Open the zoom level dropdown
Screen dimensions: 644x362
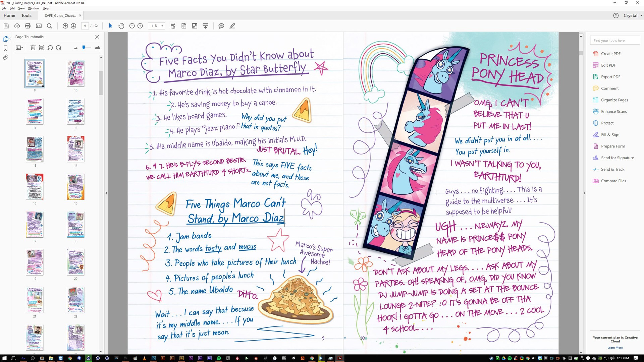click(x=162, y=26)
